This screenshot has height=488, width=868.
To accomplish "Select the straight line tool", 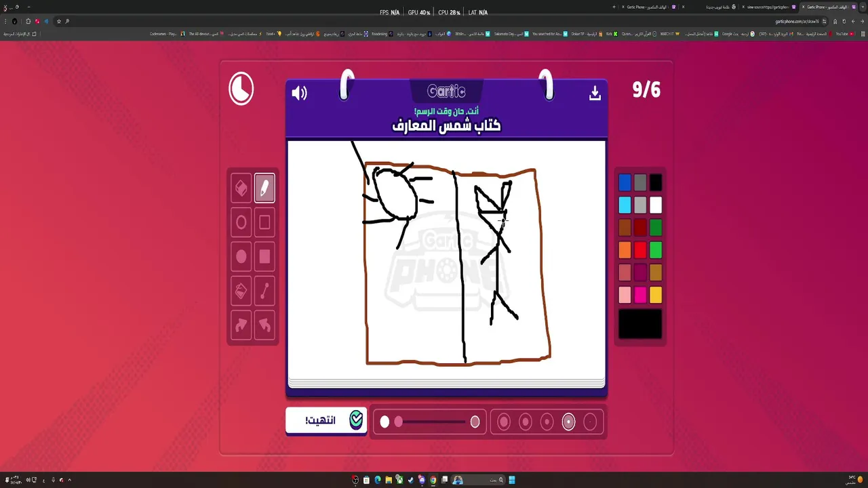I will point(264,291).
